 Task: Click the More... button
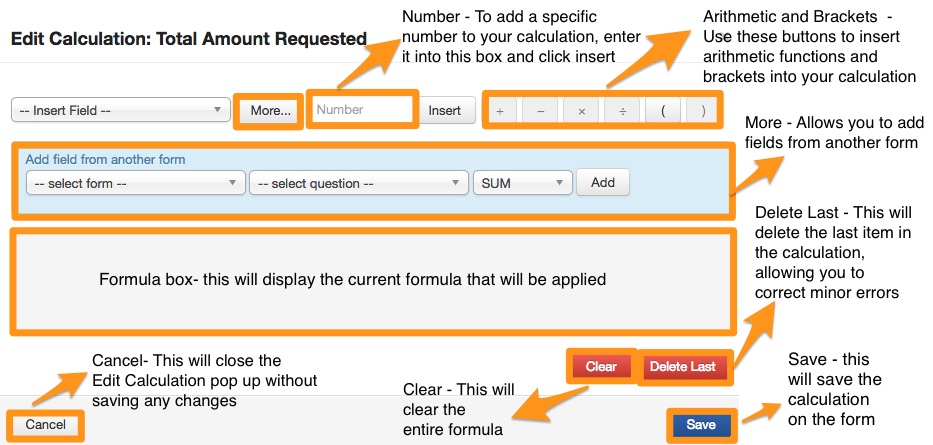(x=270, y=111)
